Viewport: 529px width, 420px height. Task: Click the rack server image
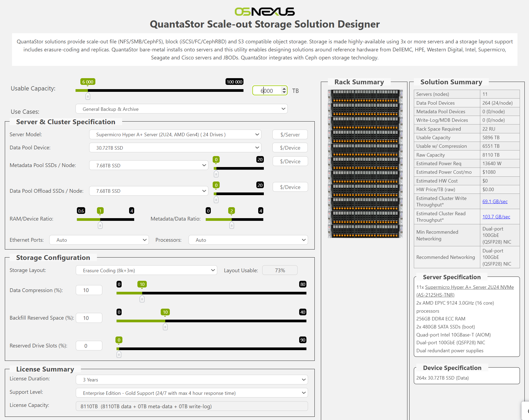[x=365, y=164]
